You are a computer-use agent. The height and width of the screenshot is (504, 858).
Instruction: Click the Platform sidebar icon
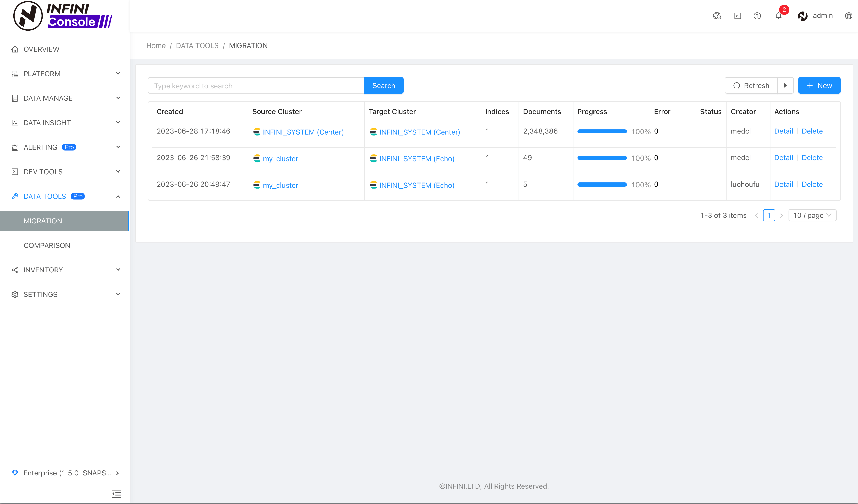[15, 73]
